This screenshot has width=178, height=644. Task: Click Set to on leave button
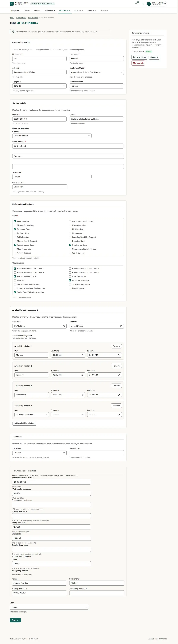pos(140,57)
